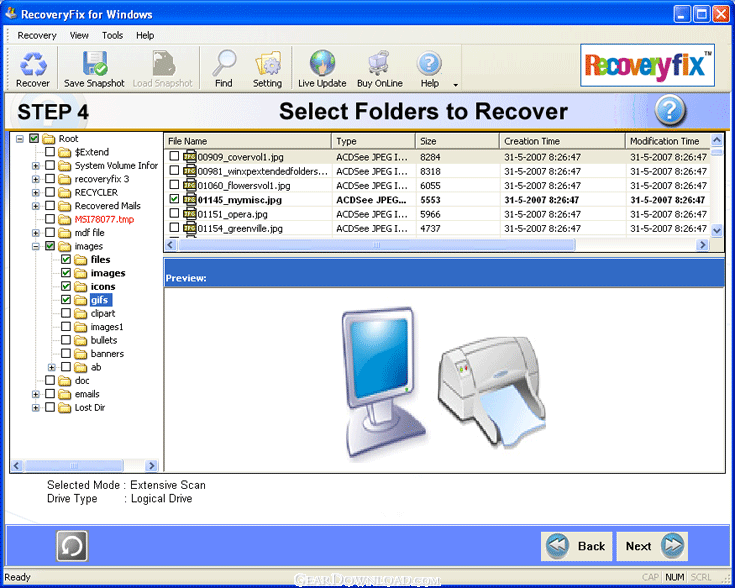Click the toolbar overflow arrow
This screenshot has height=588, width=735.
(455, 85)
